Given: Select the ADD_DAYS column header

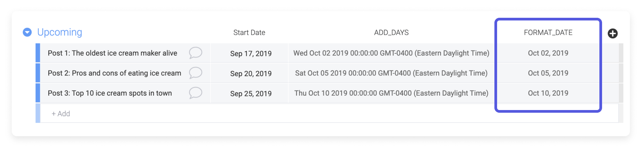Looking at the screenshot, I should 391,33.
